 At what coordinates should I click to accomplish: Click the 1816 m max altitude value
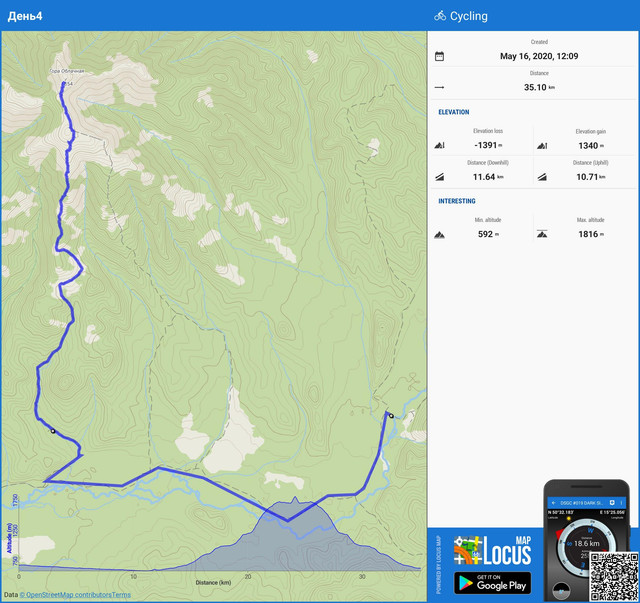pos(591,234)
